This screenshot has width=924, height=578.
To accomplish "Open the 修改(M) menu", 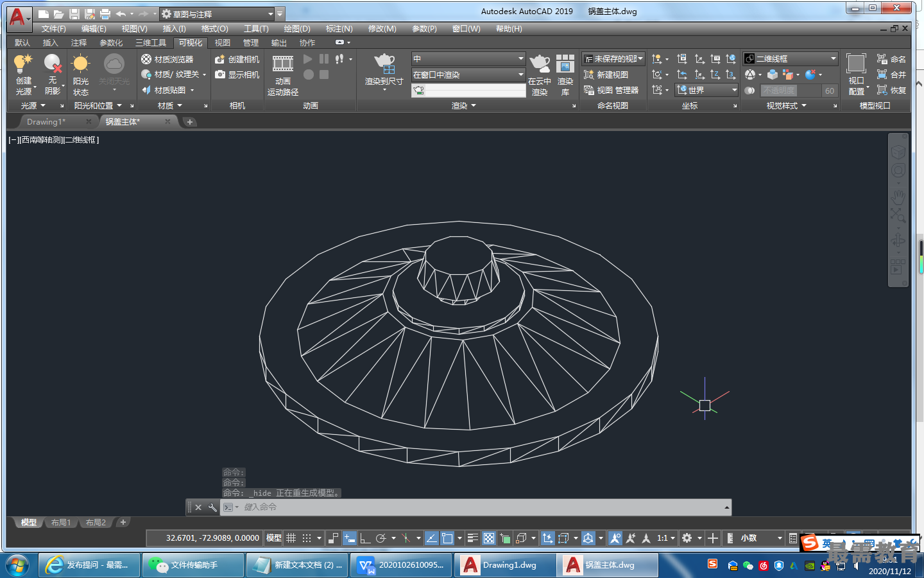I will (x=382, y=29).
